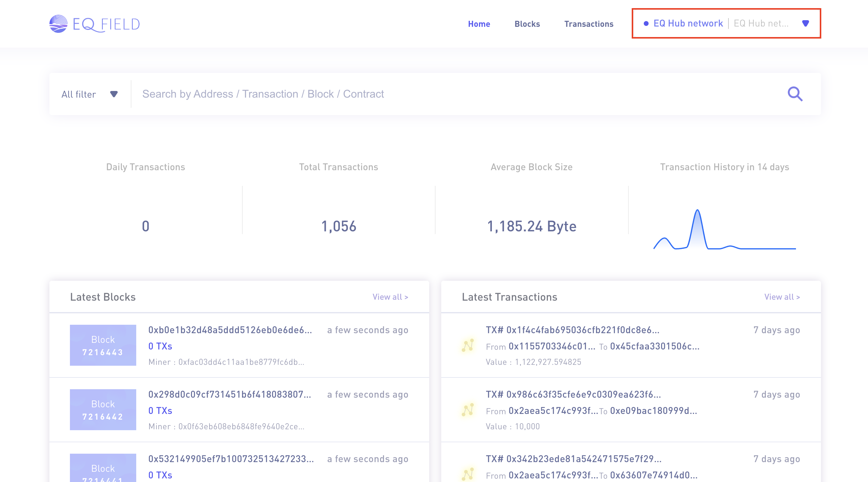Viewport: 868px width, 482px height.
Task: Click the network selector arrow icon
Action: pos(805,23)
